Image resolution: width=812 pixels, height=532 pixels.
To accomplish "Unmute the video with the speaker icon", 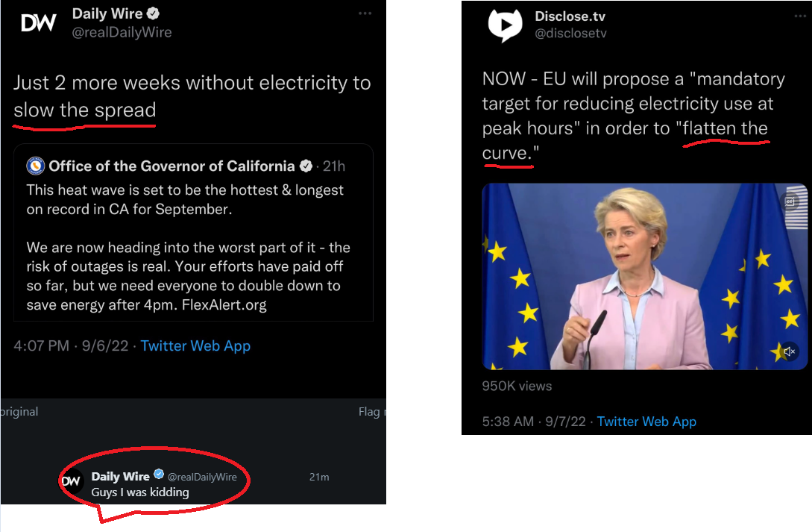I will click(790, 351).
